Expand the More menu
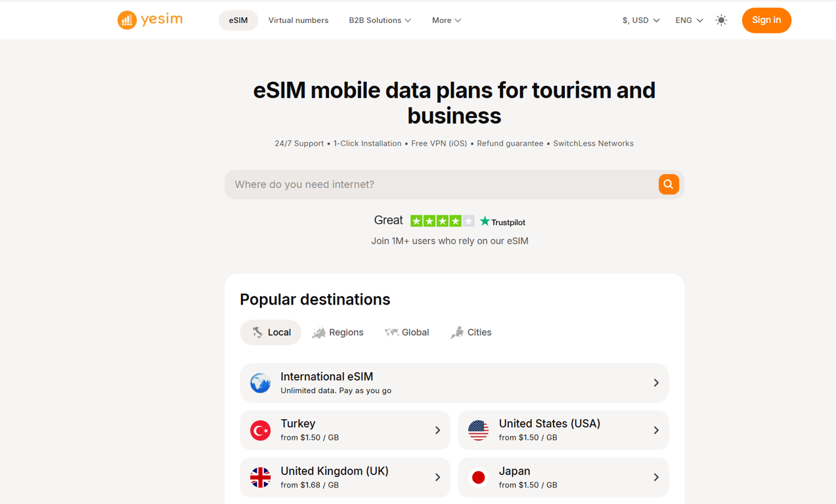This screenshot has width=836, height=504. pyautogui.click(x=446, y=20)
